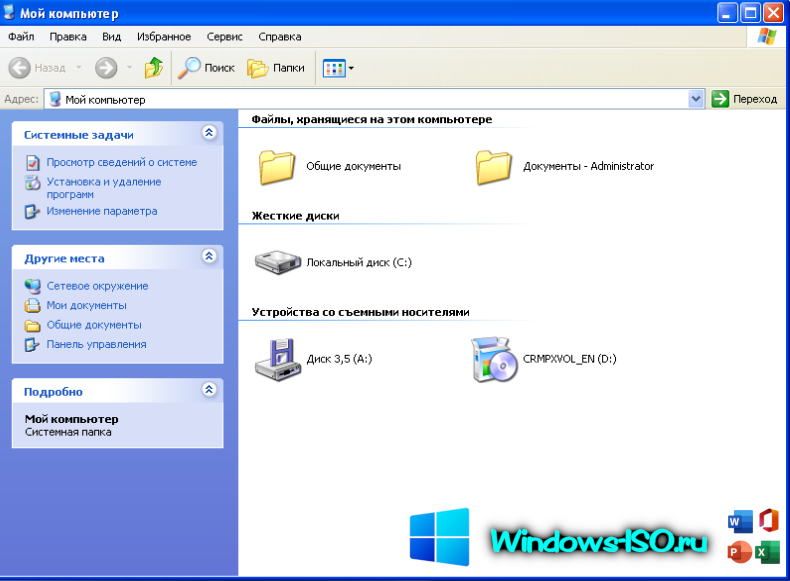
Task: Minimize the Мой компьютер window
Action: pos(727,13)
